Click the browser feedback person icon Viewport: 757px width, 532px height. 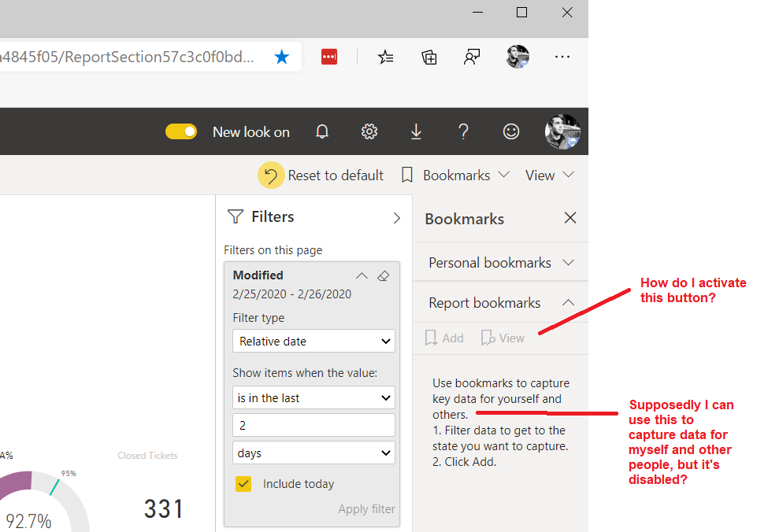pyautogui.click(x=472, y=57)
